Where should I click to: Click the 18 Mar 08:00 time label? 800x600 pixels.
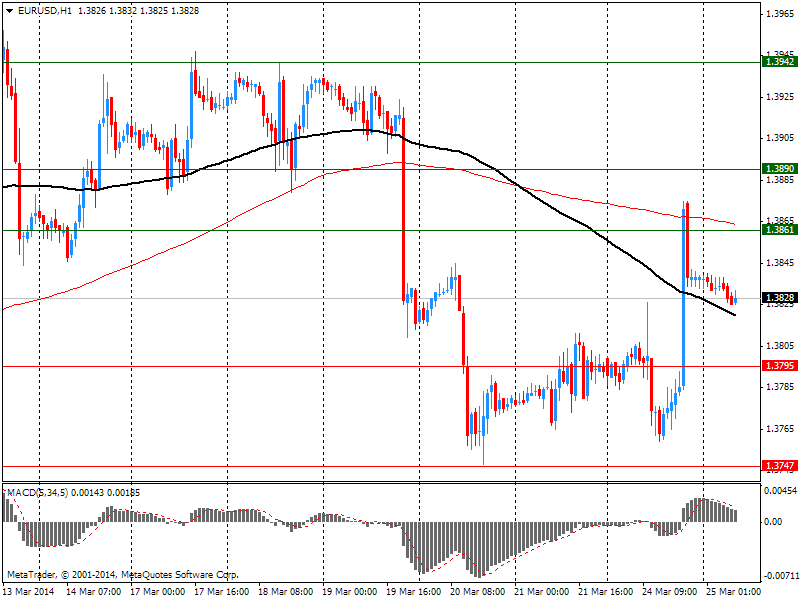pyautogui.click(x=286, y=592)
